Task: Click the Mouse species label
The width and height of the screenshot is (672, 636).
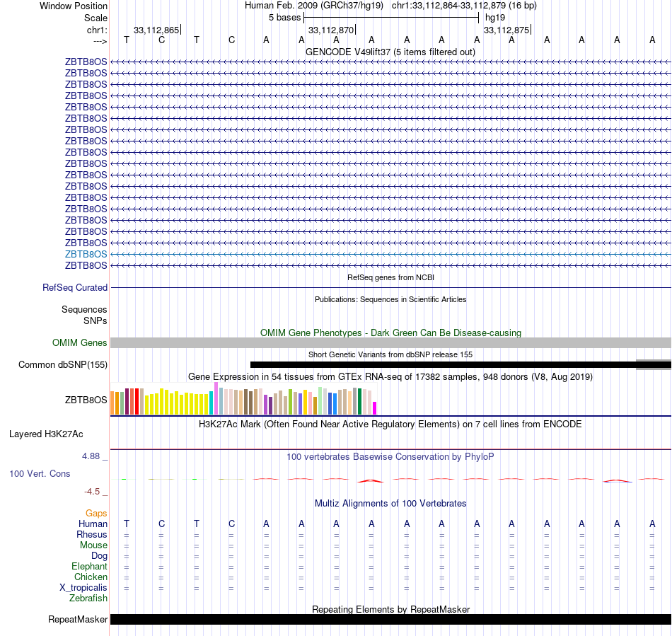Action: (93, 545)
